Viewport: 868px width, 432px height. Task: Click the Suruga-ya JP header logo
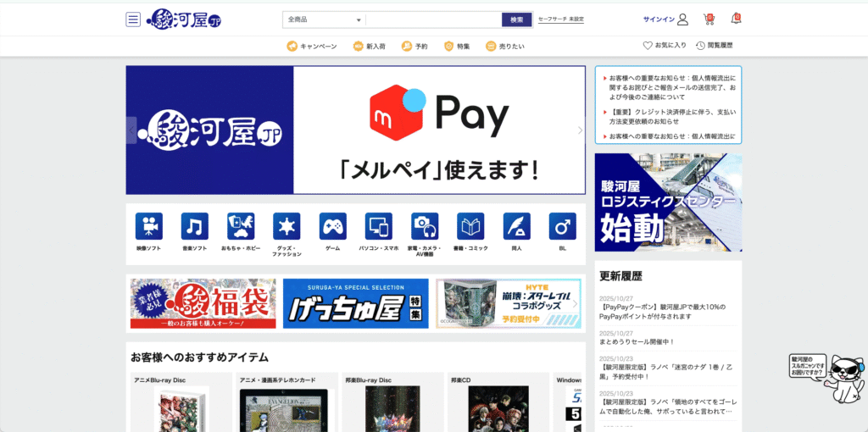pos(184,19)
